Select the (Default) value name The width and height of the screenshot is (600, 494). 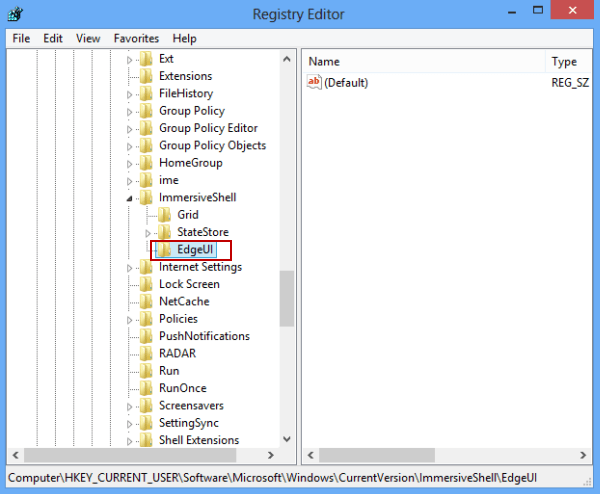[x=346, y=83]
